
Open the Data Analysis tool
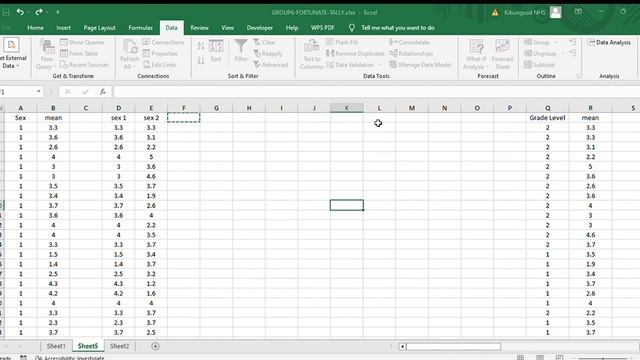tap(609, 42)
